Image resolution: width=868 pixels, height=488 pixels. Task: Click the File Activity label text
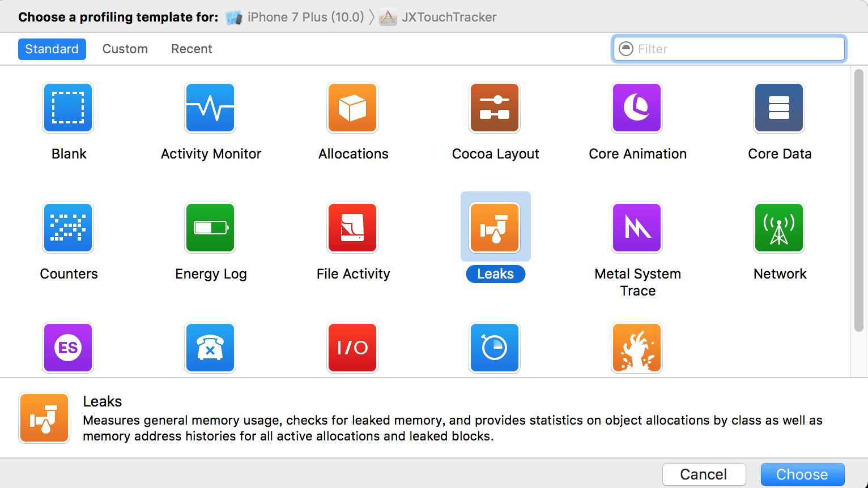[354, 274]
